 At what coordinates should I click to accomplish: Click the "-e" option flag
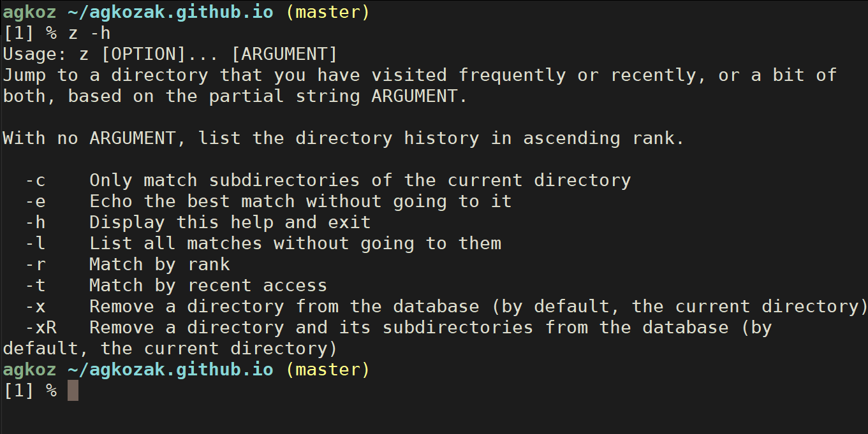coord(35,201)
